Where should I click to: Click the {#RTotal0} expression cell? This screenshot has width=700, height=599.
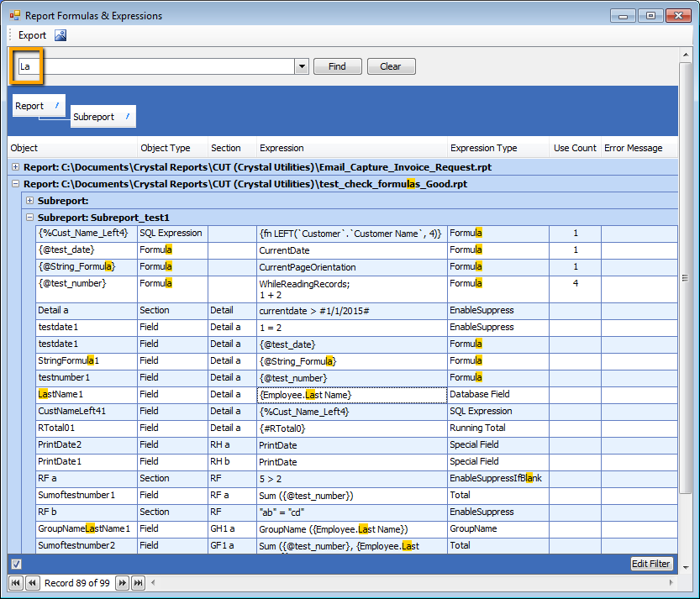[x=352, y=428]
